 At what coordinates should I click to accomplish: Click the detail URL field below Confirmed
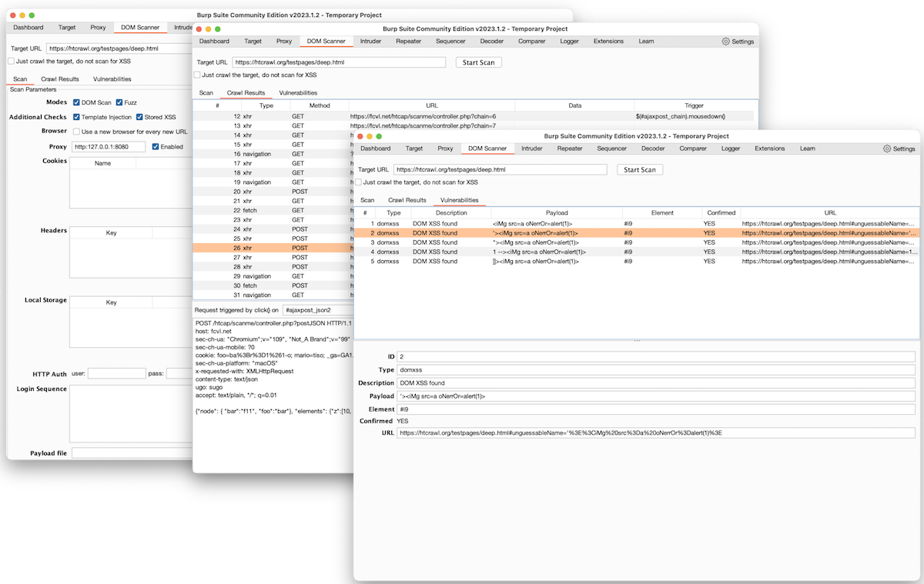tap(656, 433)
